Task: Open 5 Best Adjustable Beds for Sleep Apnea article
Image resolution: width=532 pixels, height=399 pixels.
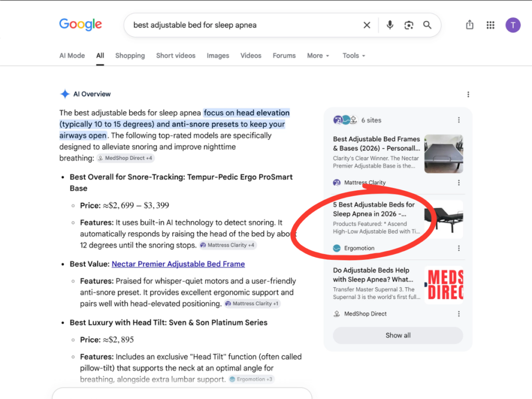Action: tap(374, 209)
